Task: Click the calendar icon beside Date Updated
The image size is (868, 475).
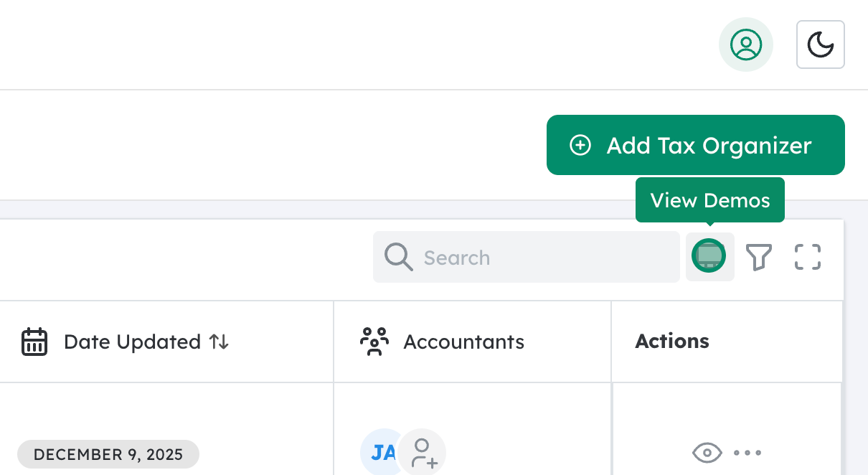Action: (34, 342)
